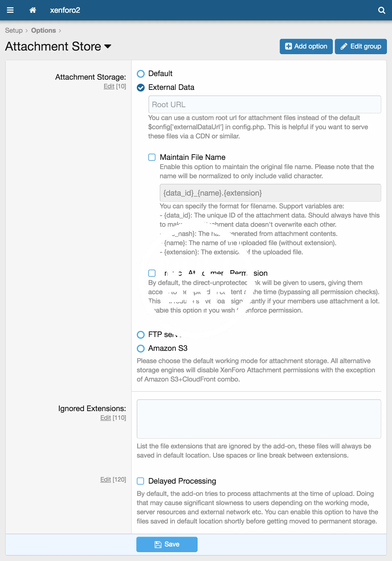392x561 pixels.
Task: Open Edit link for Delayed Processing option
Action: click(x=105, y=480)
